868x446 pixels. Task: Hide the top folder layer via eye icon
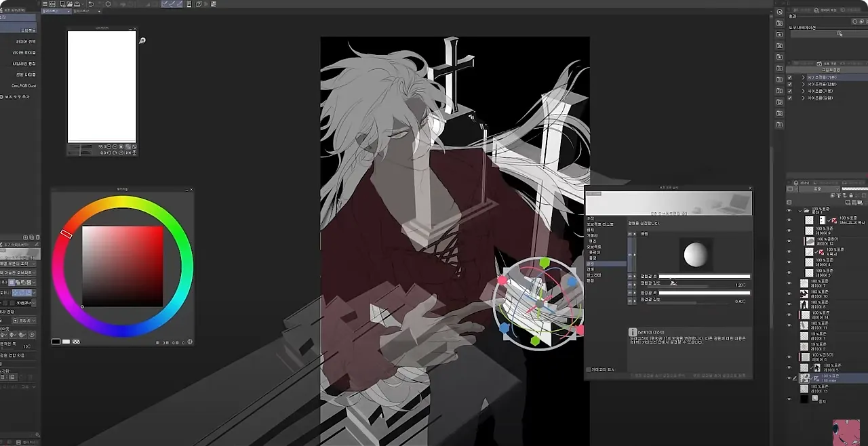pos(789,211)
